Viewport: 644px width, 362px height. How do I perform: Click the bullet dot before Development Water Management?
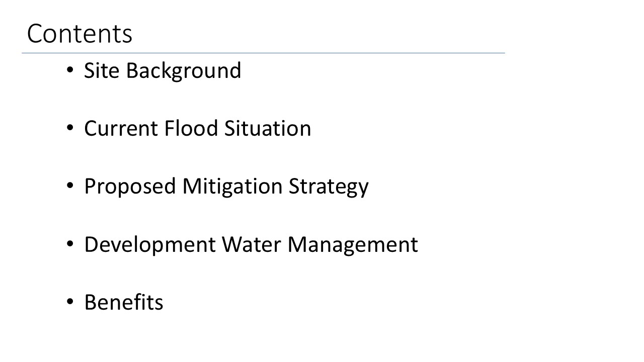70,245
